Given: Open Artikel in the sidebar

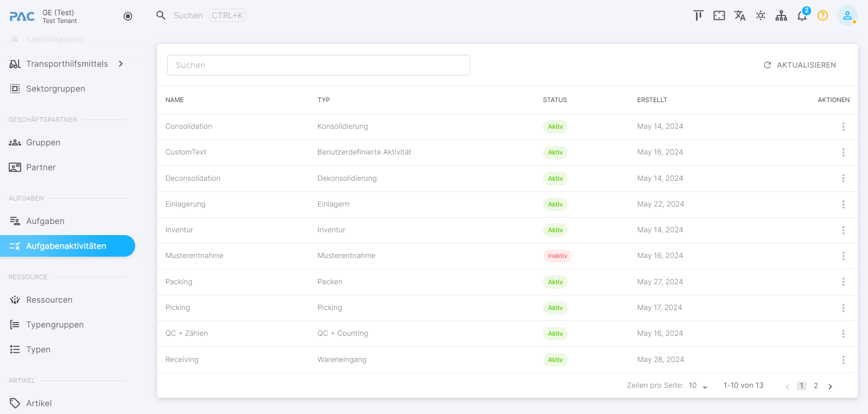Looking at the screenshot, I should [39, 403].
